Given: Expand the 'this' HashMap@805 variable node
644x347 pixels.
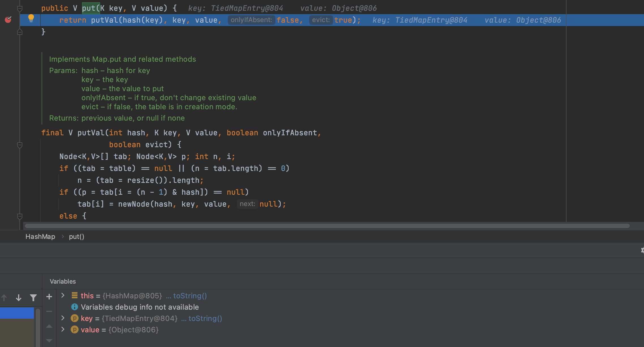Looking at the screenshot, I should 63,295.
